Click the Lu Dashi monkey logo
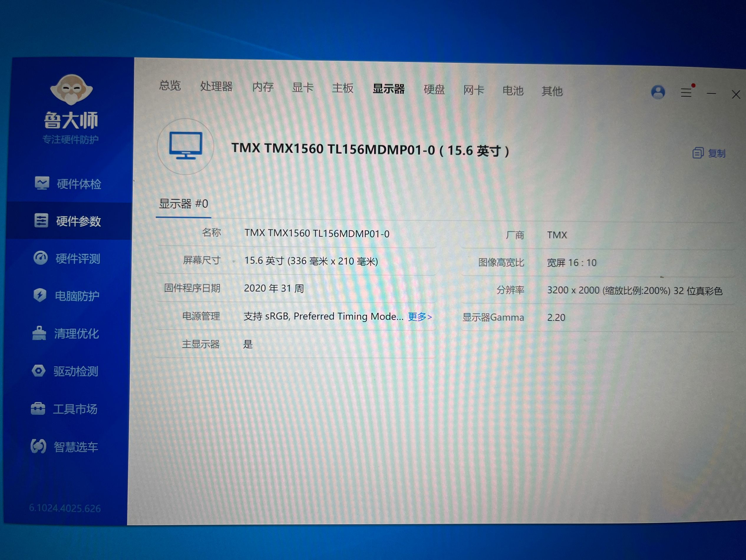 pyautogui.click(x=72, y=89)
